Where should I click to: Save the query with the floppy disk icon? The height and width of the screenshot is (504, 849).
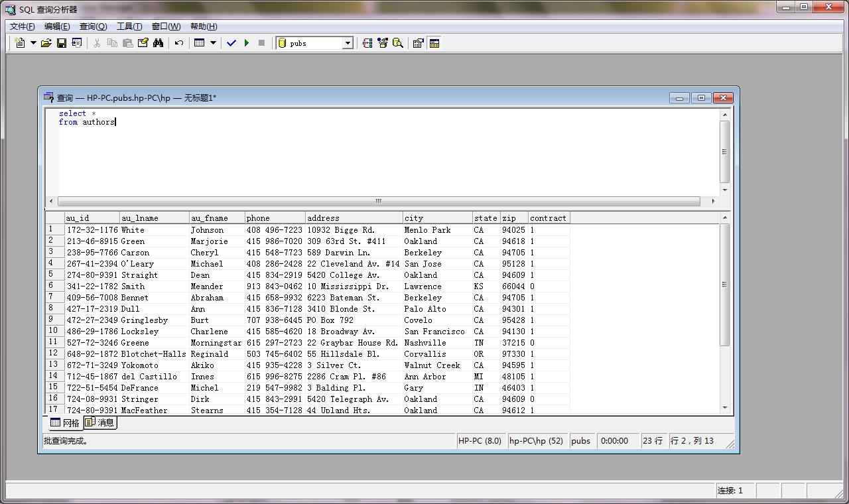click(x=61, y=43)
